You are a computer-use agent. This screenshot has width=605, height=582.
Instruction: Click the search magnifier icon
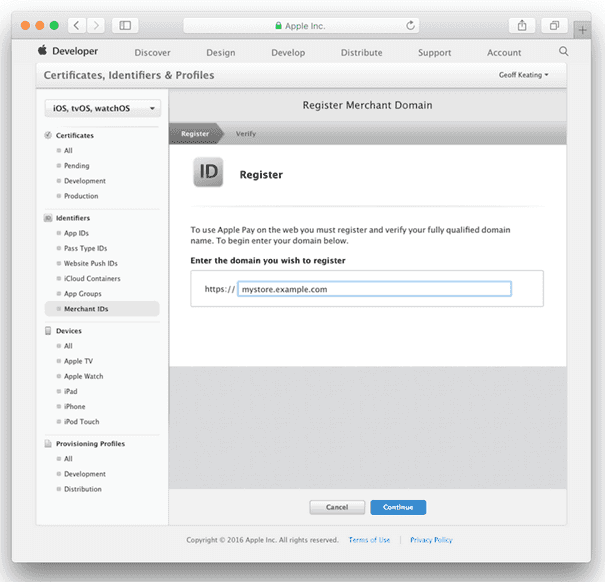564,52
